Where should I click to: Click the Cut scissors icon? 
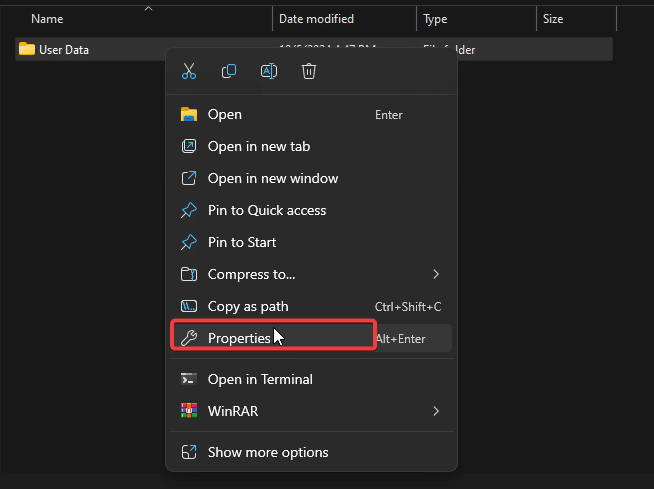(189, 71)
